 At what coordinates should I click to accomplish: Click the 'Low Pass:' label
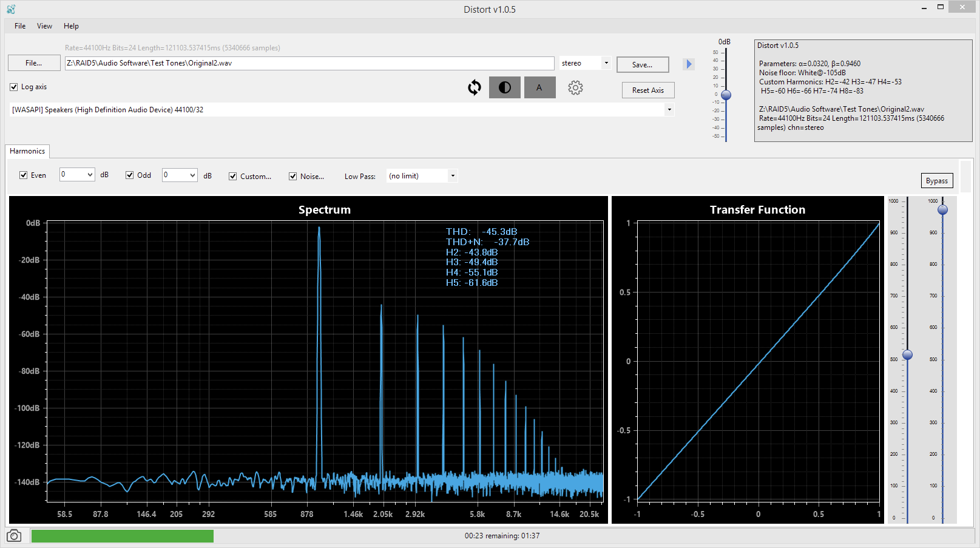click(360, 177)
